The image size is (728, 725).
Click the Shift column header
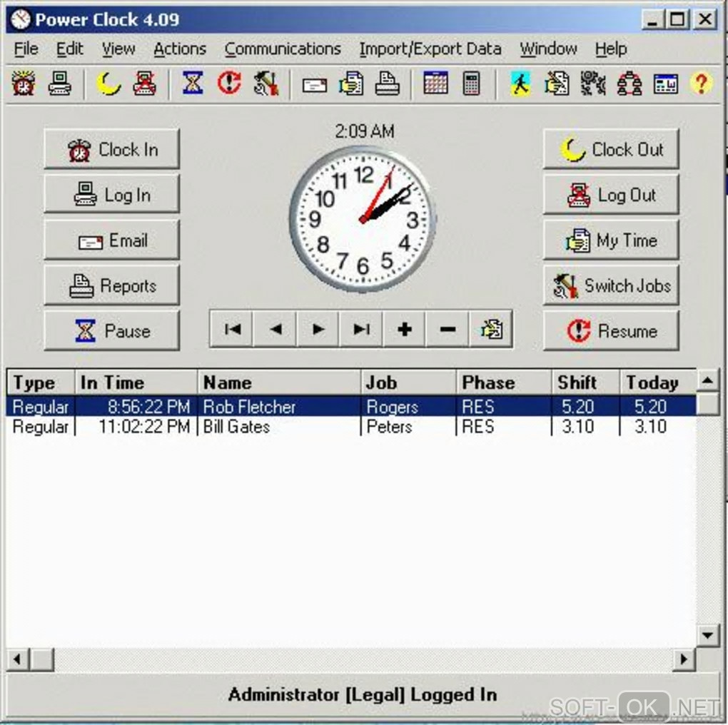tap(586, 382)
